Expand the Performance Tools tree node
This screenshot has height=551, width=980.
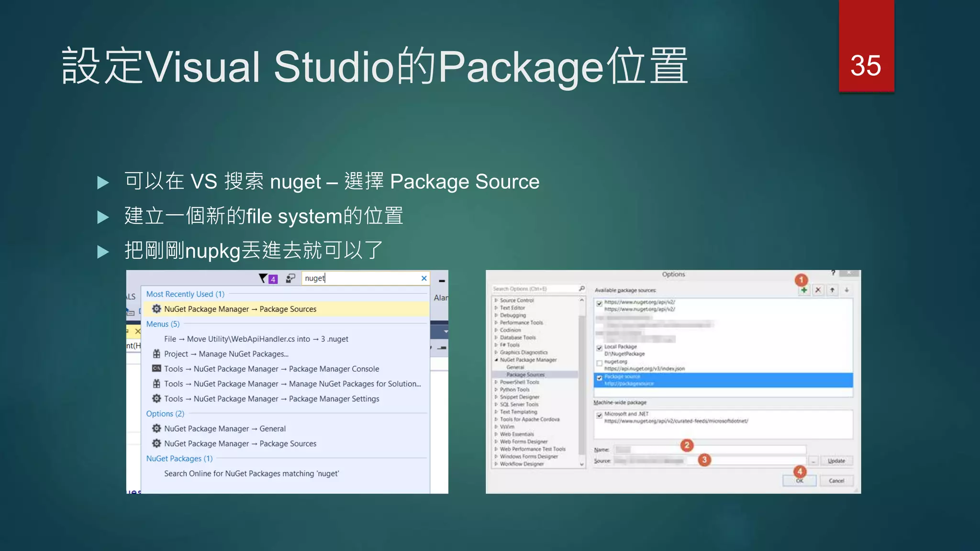pyautogui.click(x=496, y=323)
